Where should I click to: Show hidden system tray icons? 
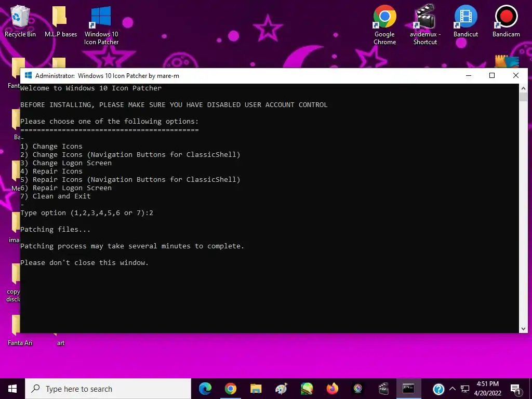pyautogui.click(x=453, y=389)
